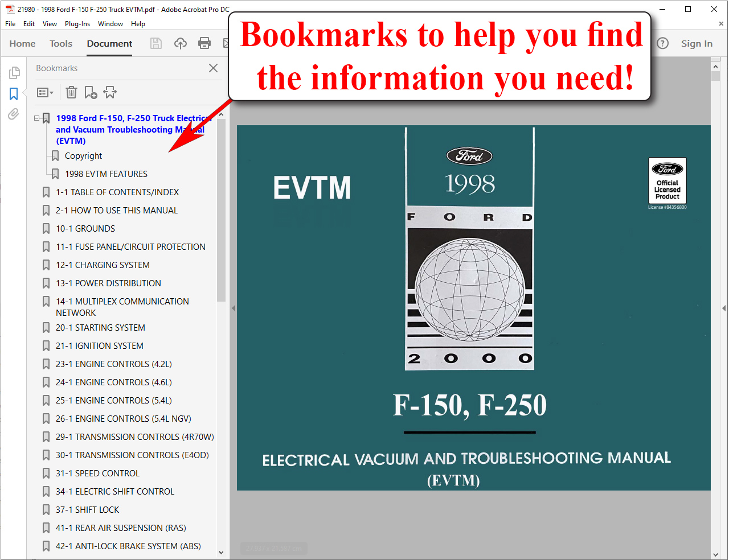Viewport: 729px width, 560px height.
Task: Click bookmark icon beside 37-1 SHIFT LOCK
Action: 46,510
